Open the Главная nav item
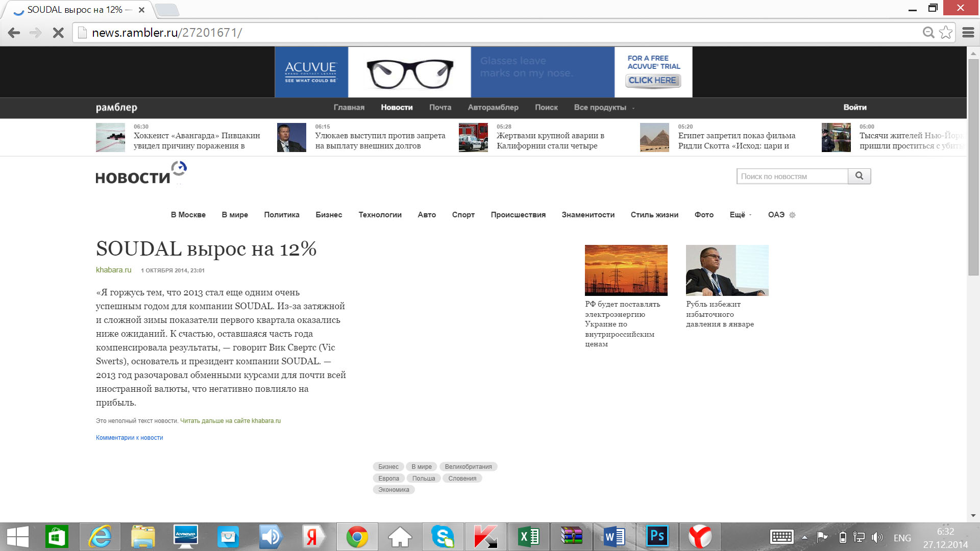This screenshot has height=551, width=980. (x=349, y=108)
